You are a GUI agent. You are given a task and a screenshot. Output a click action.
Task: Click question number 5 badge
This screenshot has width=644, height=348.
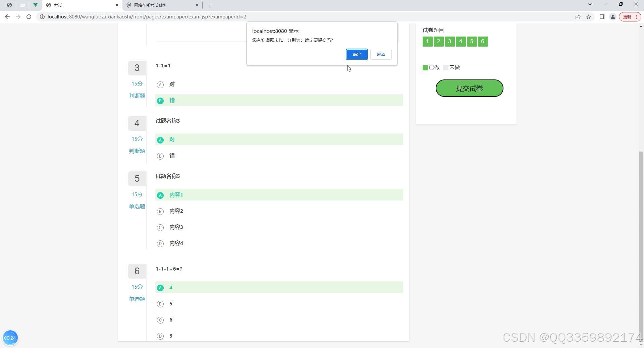point(137,179)
